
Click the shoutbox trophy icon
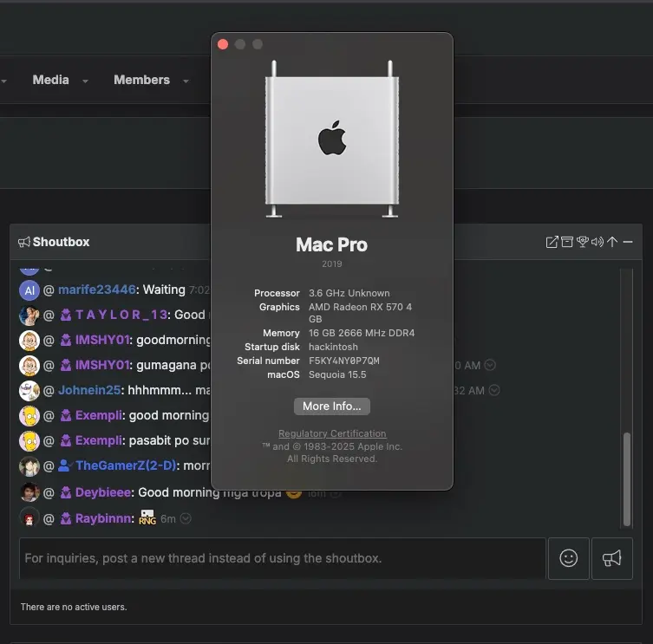click(x=582, y=242)
